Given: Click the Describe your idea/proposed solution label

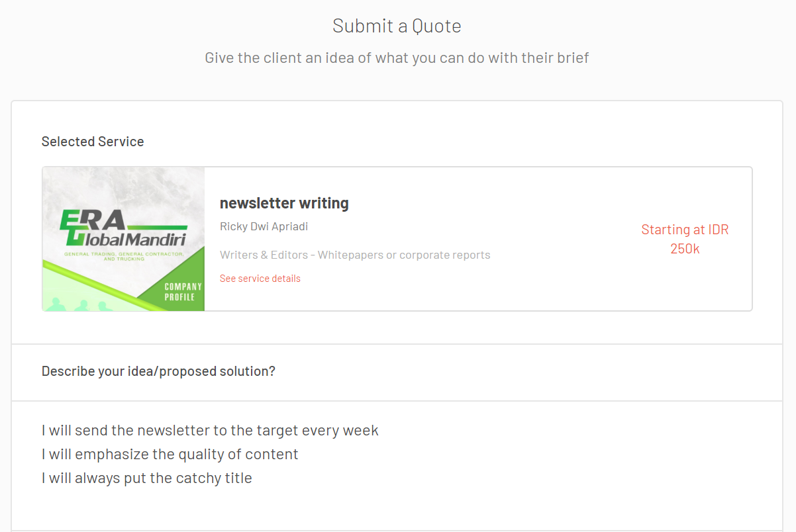Looking at the screenshot, I should [x=158, y=371].
